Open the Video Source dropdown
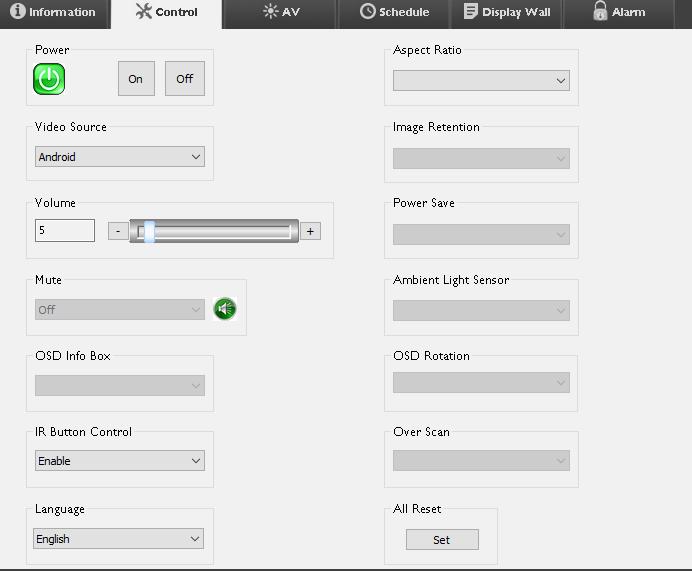 [120, 157]
